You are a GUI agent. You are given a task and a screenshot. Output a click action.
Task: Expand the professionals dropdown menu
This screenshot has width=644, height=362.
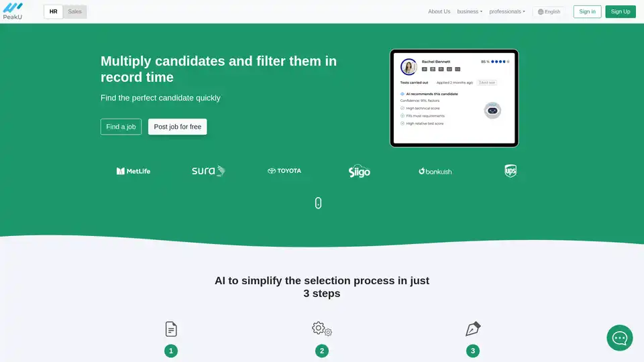(x=507, y=11)
